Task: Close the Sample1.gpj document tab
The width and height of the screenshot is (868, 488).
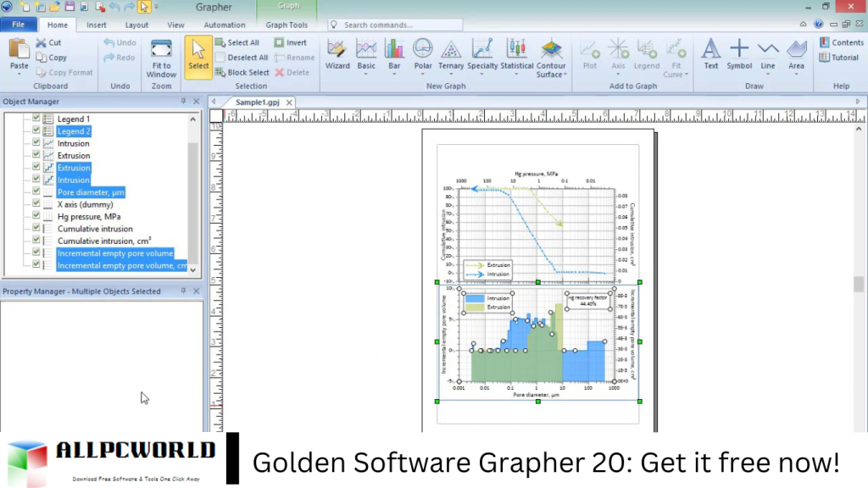Action: (289, 103)
